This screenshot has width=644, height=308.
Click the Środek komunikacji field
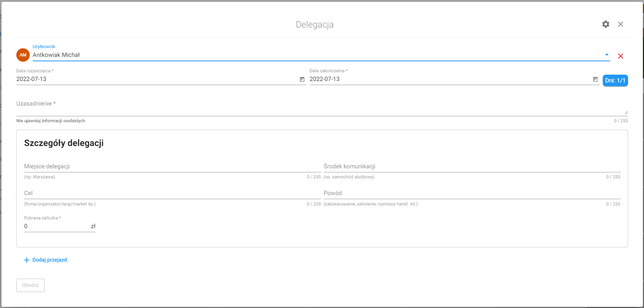472,166
